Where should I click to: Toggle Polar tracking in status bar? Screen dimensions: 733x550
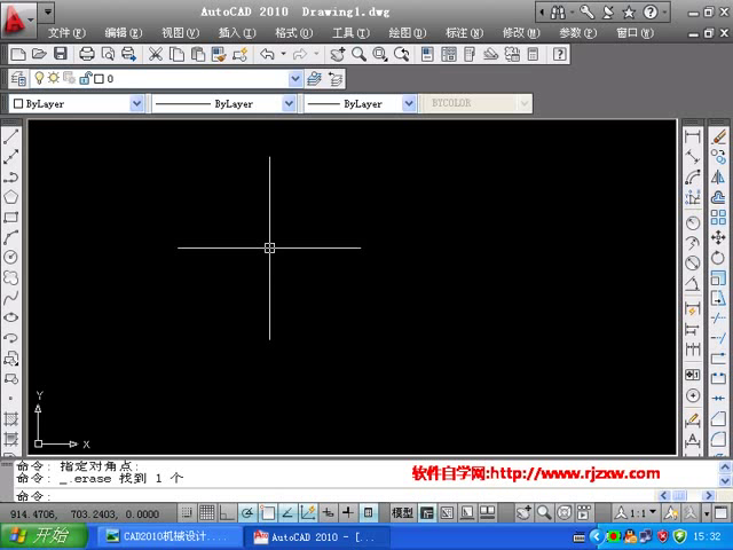tap(247, 513)
